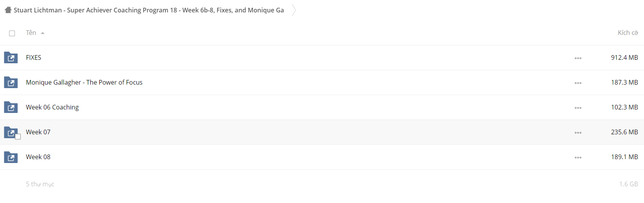Toggle the ascending sort arrow beside Tên
The image size is (644, 203).
(x=43, y=33)
